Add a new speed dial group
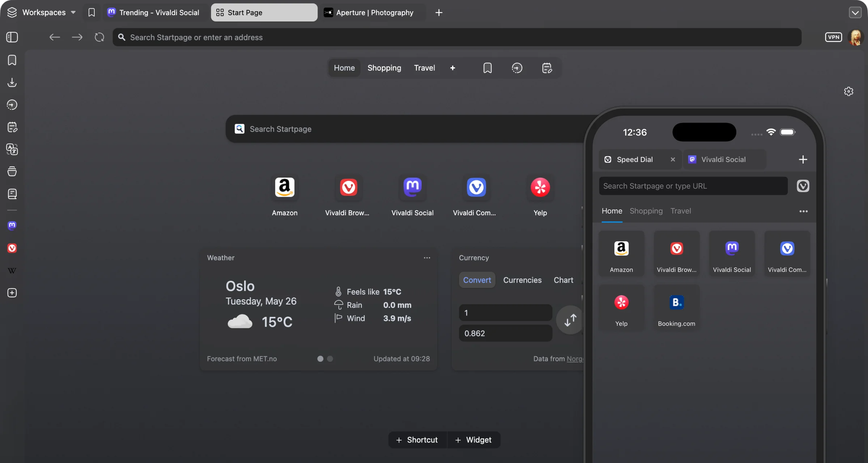This screenshot has height=463, width=868. 452,68
